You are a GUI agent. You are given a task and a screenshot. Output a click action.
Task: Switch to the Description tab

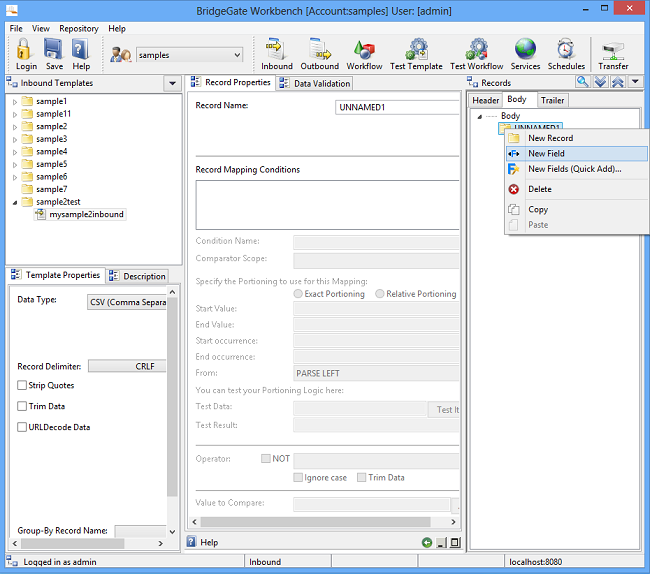pos(137,276)
